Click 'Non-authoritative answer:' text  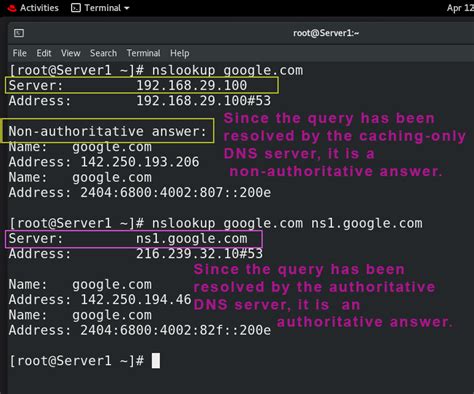click(108, 131)
